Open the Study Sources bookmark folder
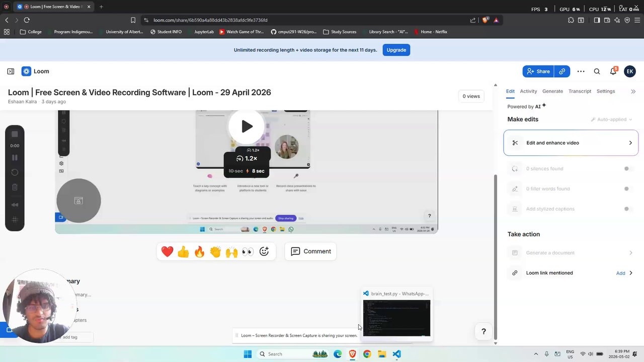644x362 pixels. click(340, 32)
